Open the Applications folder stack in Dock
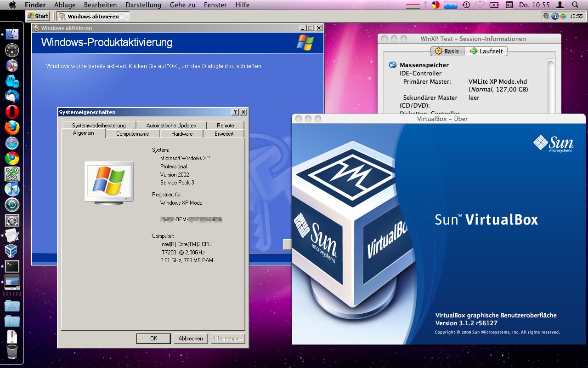The height and width of the screenshot is (368, 588). coord(12,305)
